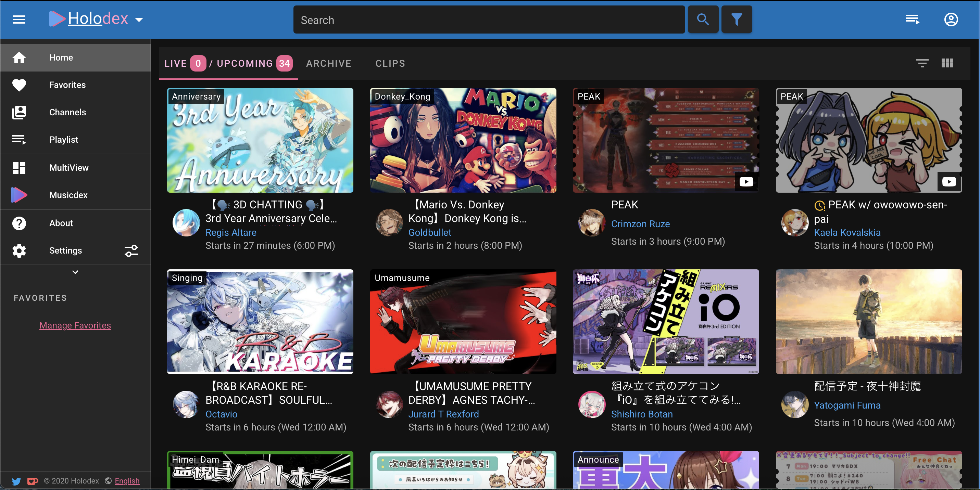Toggle the grid size view icon
This screenshot has height=490, width=980.
(x=947, y=63)
